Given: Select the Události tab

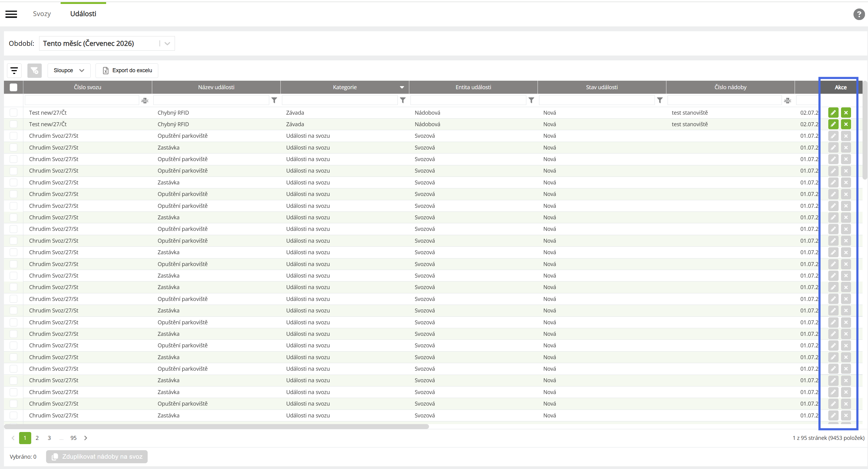Looking at the screenshot, I should point(83,14).
